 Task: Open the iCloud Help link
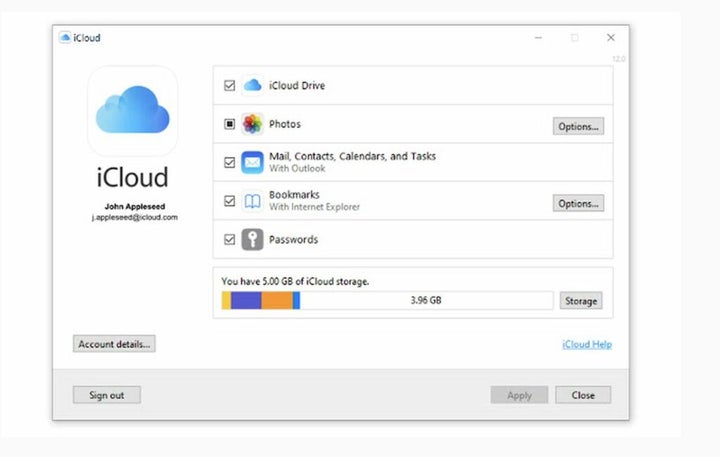point(587,345)
